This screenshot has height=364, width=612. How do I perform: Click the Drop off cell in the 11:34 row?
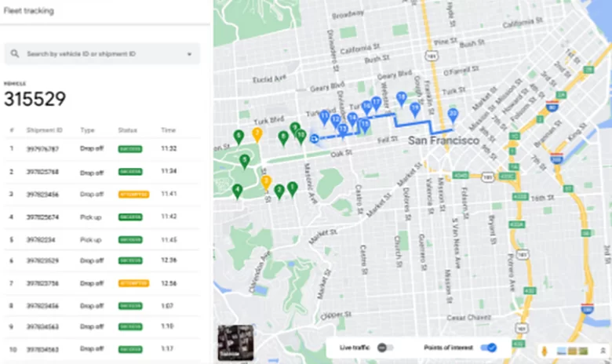(92, 173)
